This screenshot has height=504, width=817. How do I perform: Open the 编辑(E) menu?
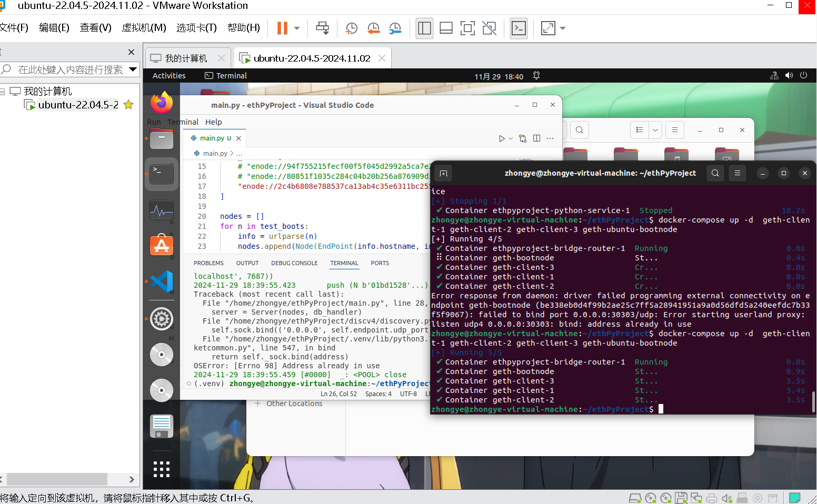click(x=54, y=28)
